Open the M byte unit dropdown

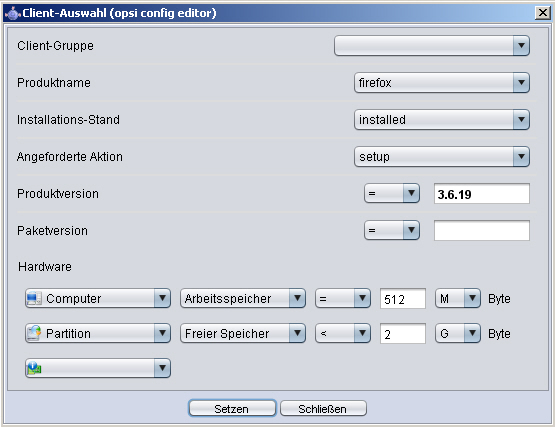pyautogui.click(x=458, y=298)
